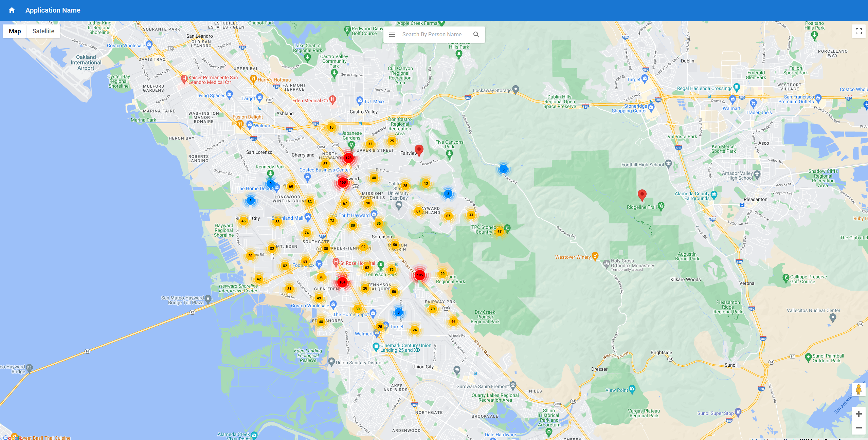This screenshot has height=440, width=868.
Task: Switch to Satellite map view
Action: point(43,31)
